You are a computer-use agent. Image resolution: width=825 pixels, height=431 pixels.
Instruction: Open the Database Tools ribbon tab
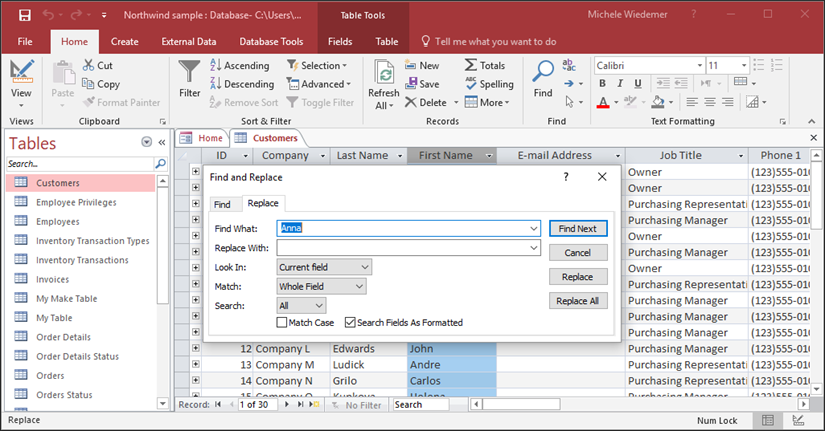point(271,42)
